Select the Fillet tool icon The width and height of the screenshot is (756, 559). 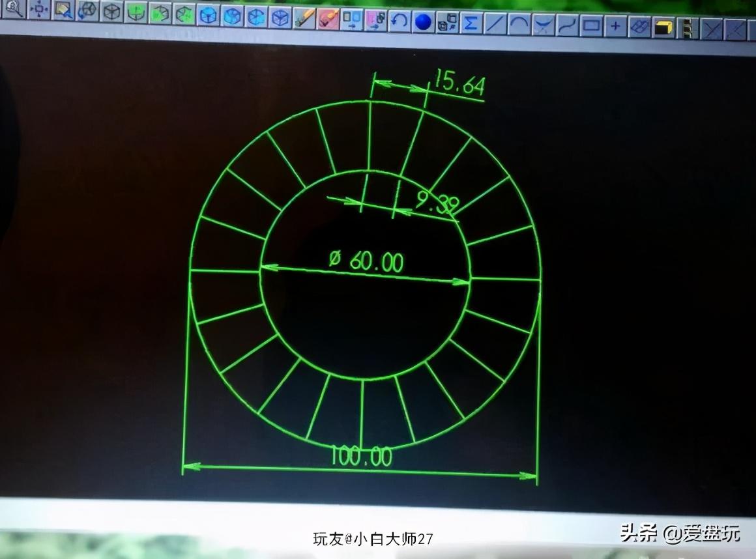[543, 25]
